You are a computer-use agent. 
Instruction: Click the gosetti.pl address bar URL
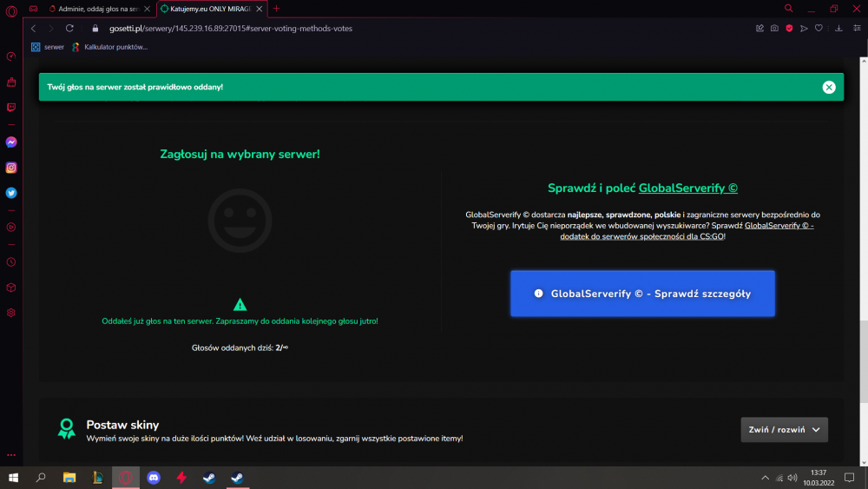pyautogui.click(x=230, y=29)
